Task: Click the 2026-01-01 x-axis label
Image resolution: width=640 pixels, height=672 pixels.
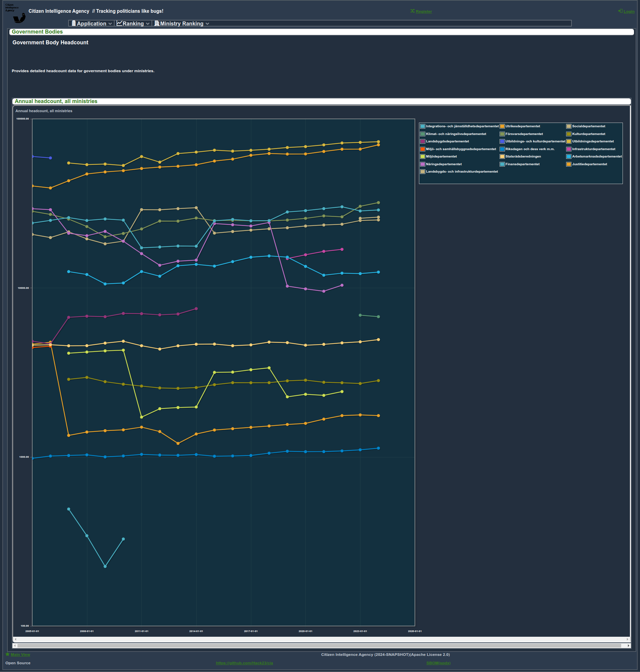Action: (x=415, y=631)
